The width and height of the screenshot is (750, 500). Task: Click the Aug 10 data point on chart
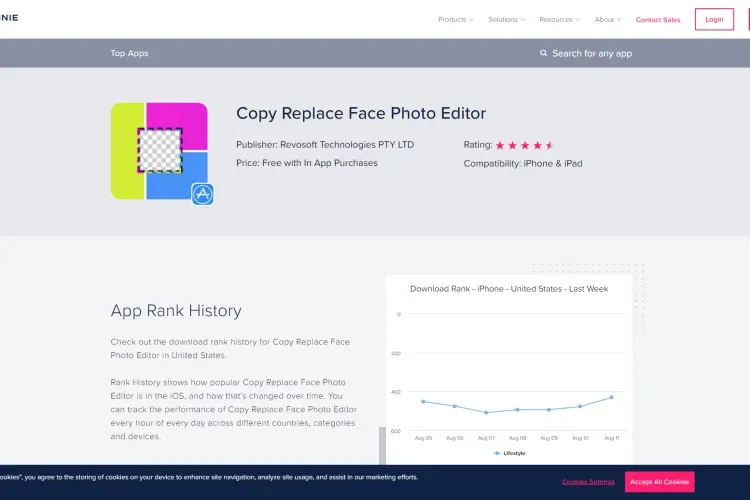(x=580, y=406)
